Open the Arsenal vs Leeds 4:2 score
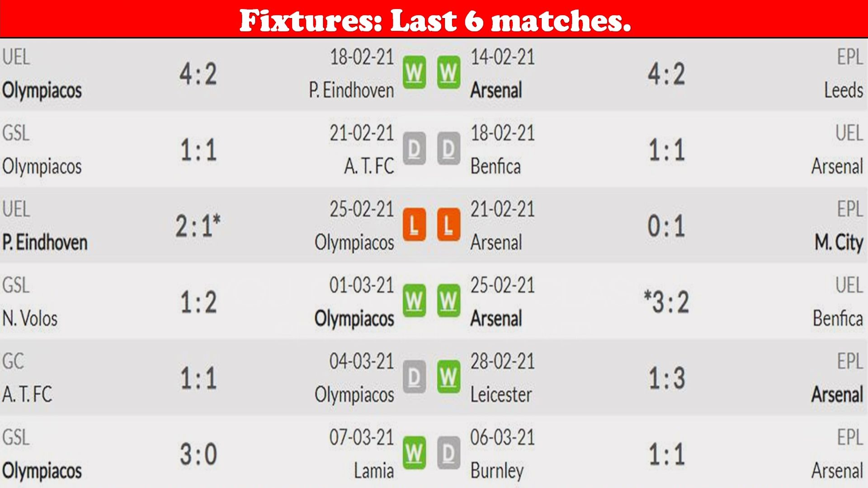 666,74
